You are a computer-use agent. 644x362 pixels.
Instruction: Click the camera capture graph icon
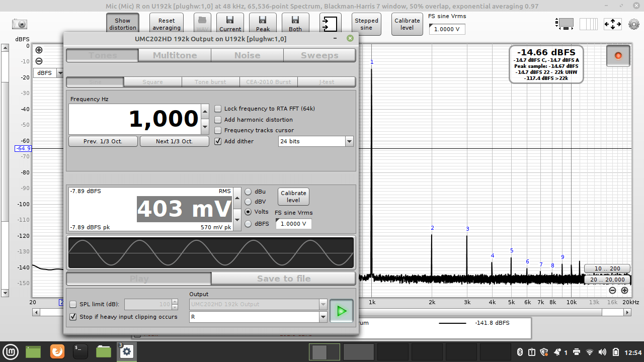tap(20, 24)
